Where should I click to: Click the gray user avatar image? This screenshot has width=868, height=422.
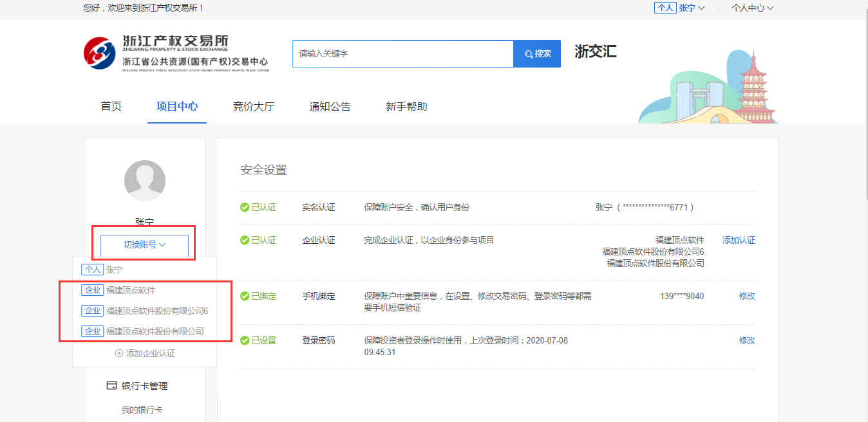click(x=144, y=181)
